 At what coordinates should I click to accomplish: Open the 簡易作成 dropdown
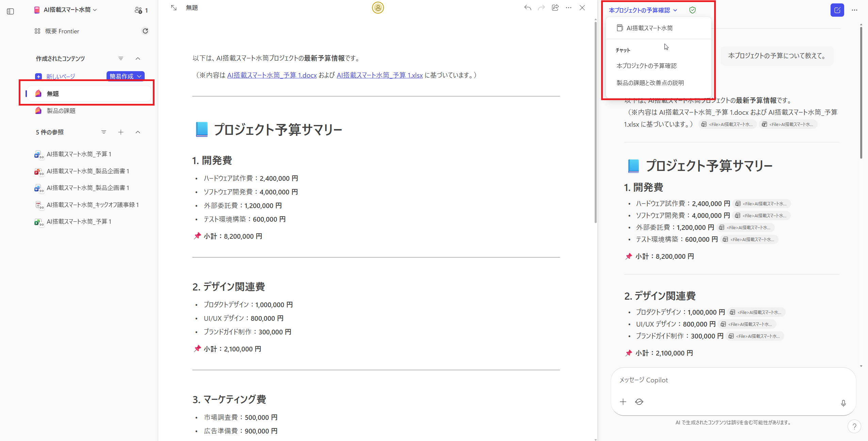(x=125, y=76)
